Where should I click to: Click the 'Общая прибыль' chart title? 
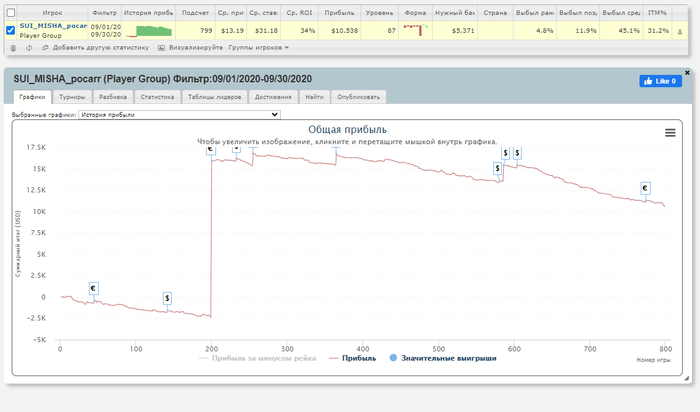pyautogui.click(x=347, y=129)
